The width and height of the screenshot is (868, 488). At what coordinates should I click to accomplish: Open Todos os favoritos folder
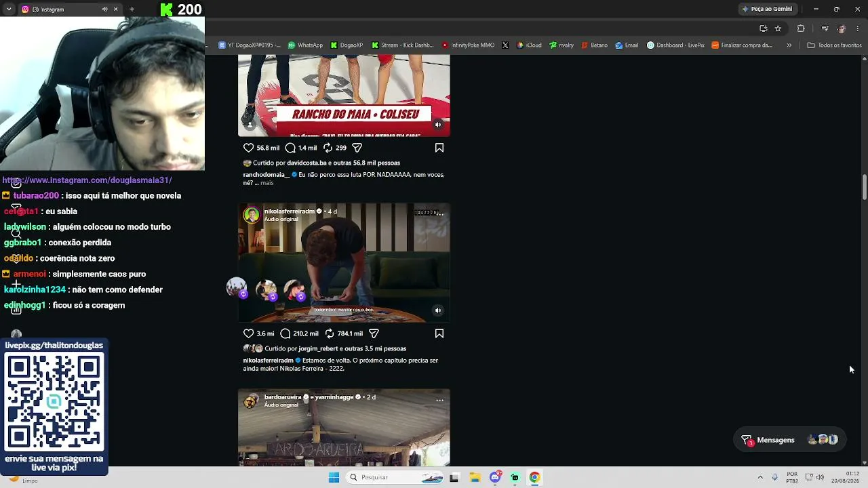pos(834,45)
